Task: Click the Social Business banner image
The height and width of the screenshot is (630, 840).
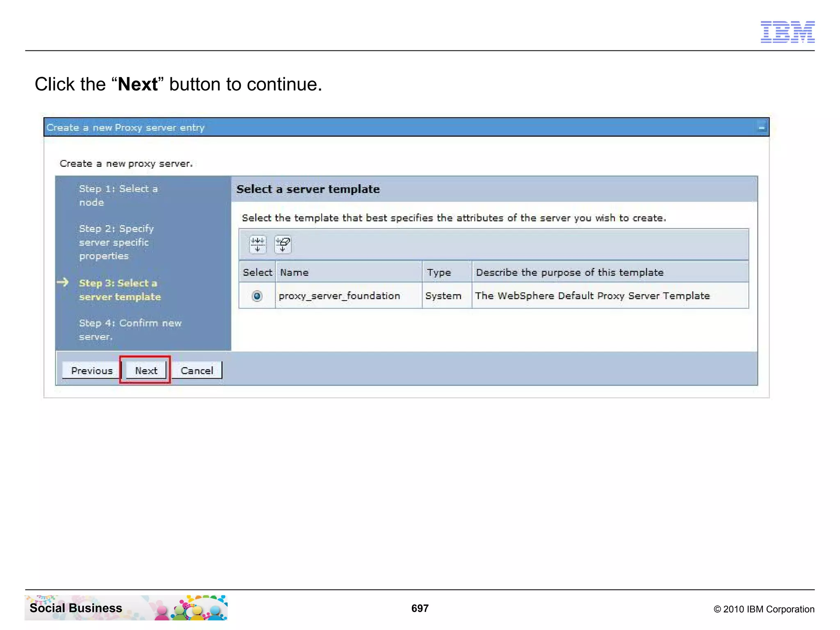Action: [x=126, y=607]
